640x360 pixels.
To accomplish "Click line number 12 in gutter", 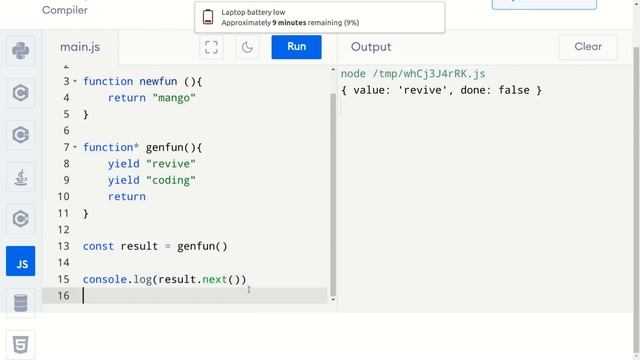I will [x=63, y=230].
